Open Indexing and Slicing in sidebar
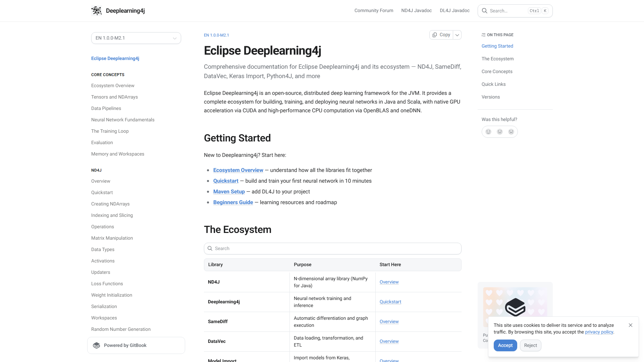Image resolution: width=644 pixels, height=362 pixels. tap(112, 216)
